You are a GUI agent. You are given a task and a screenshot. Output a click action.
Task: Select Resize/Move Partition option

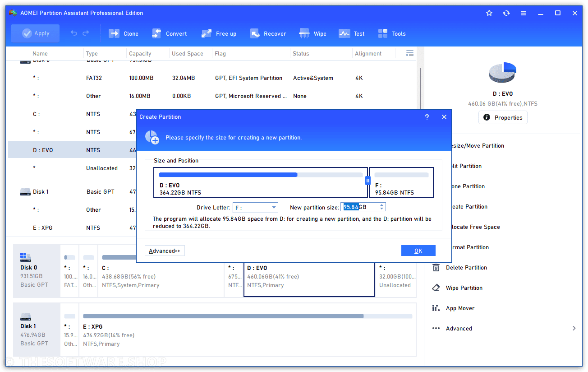(x=478, y=146)
